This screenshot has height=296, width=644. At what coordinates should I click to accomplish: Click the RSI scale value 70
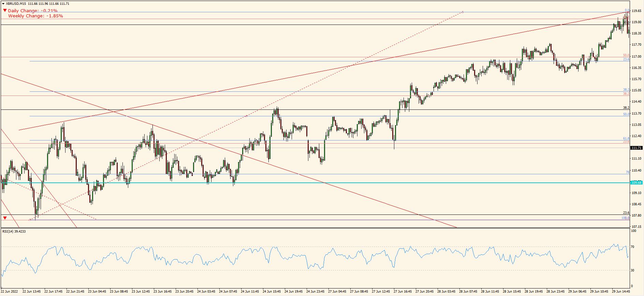(632, 247)
